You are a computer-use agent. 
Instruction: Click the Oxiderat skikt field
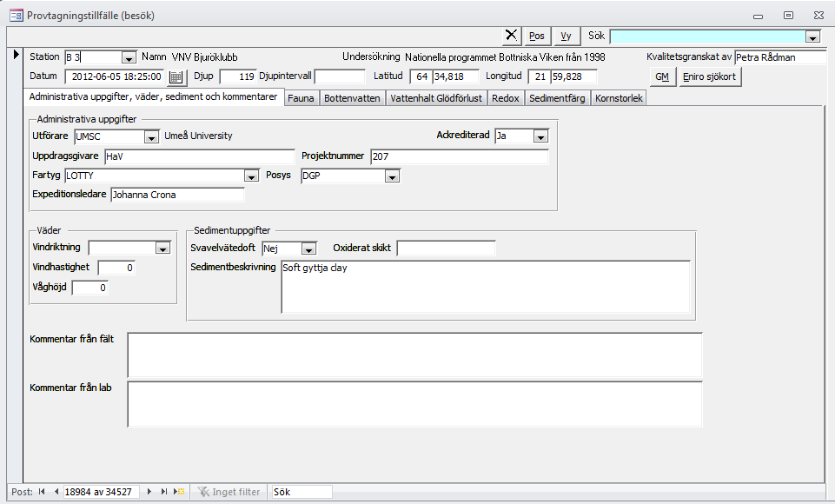click(447, 249)
